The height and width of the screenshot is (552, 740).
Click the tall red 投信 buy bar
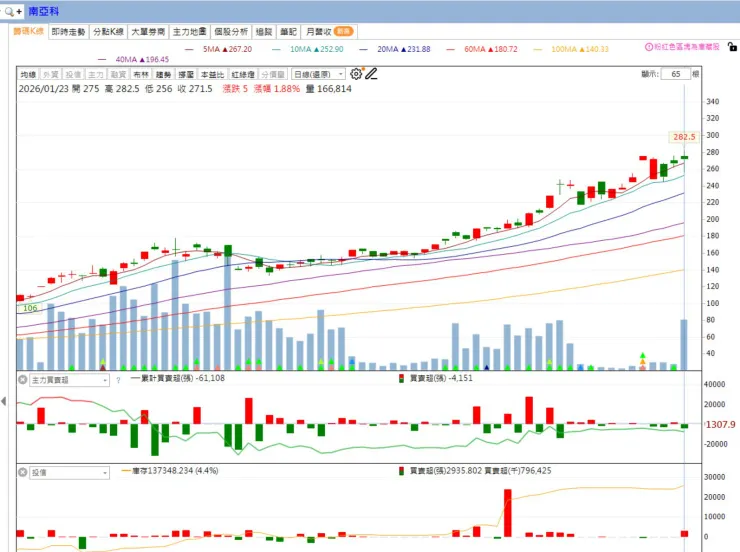click(x=508, y=513)
